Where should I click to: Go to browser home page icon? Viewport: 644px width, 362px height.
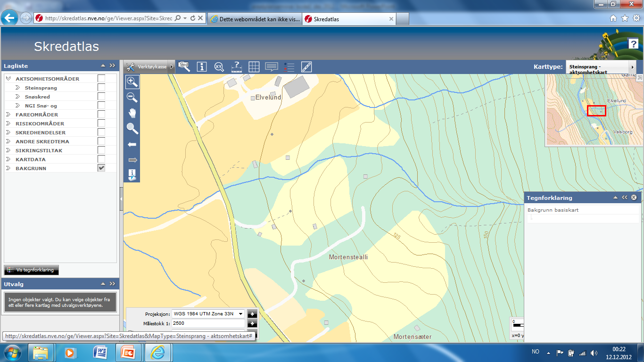(x=613, y=18)
